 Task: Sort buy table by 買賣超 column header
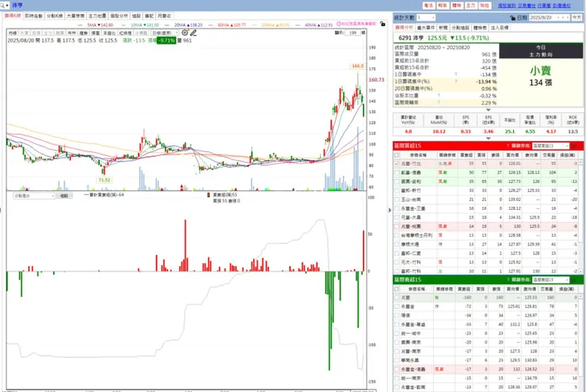[x=466, y=154]
